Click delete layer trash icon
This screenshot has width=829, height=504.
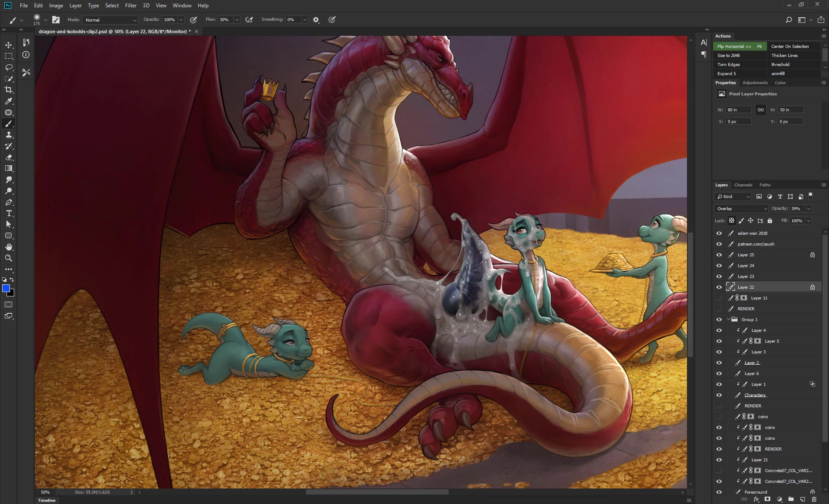814,499
